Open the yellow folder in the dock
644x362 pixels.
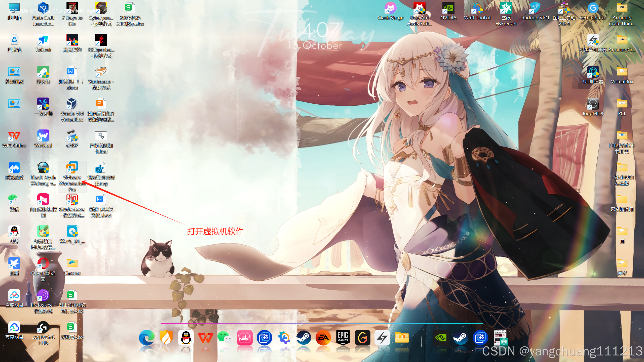pyautogui.click(x=402, y=338)
